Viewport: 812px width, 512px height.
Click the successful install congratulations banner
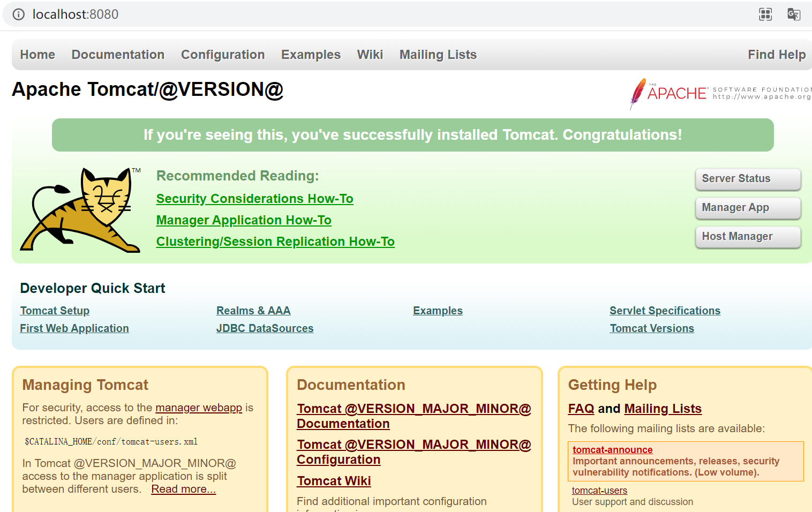click(x=413, y=135)
